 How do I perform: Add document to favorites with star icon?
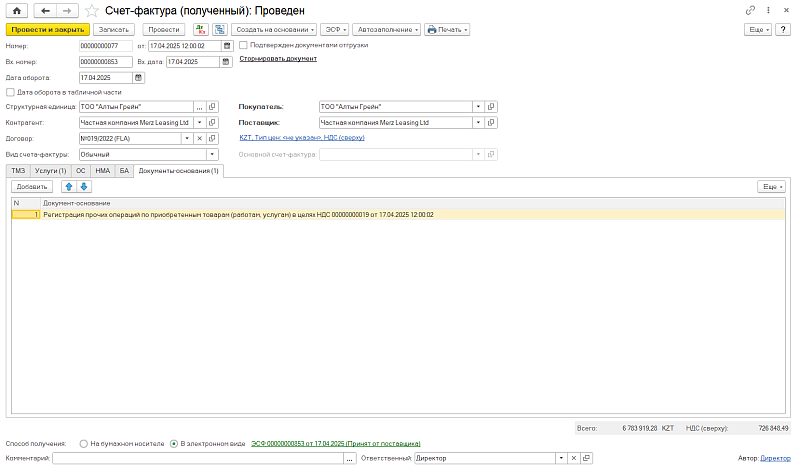(92, 11)
